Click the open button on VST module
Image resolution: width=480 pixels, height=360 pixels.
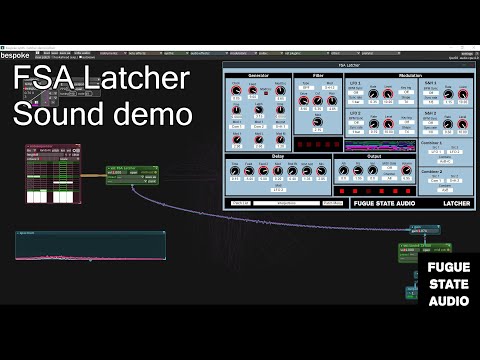click(x=133, y=173)
